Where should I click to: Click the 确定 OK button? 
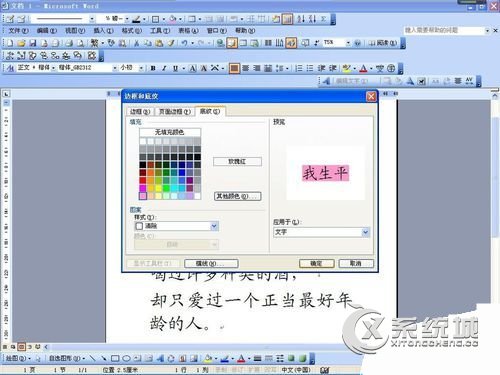tap(316, 263)
